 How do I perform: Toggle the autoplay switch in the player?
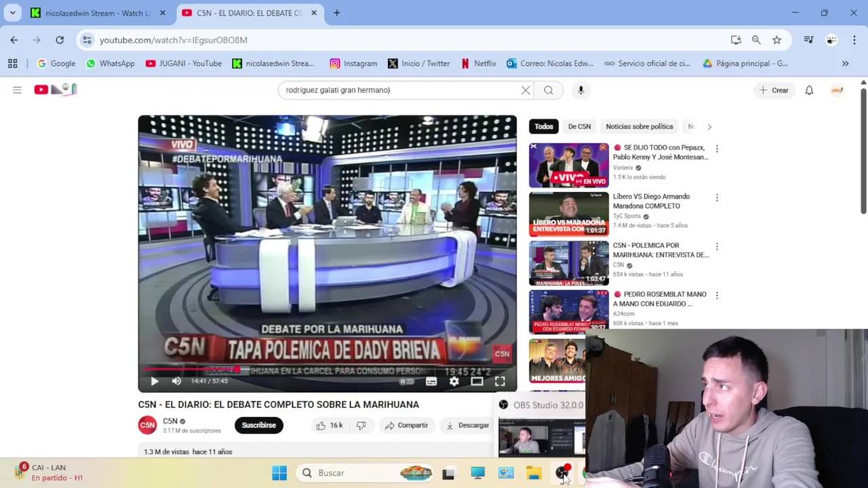click(406, 381)
